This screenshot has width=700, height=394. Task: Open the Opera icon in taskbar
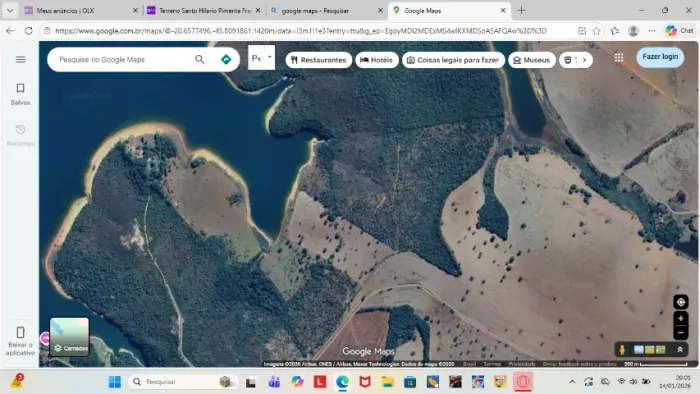[x=523, y=382]
